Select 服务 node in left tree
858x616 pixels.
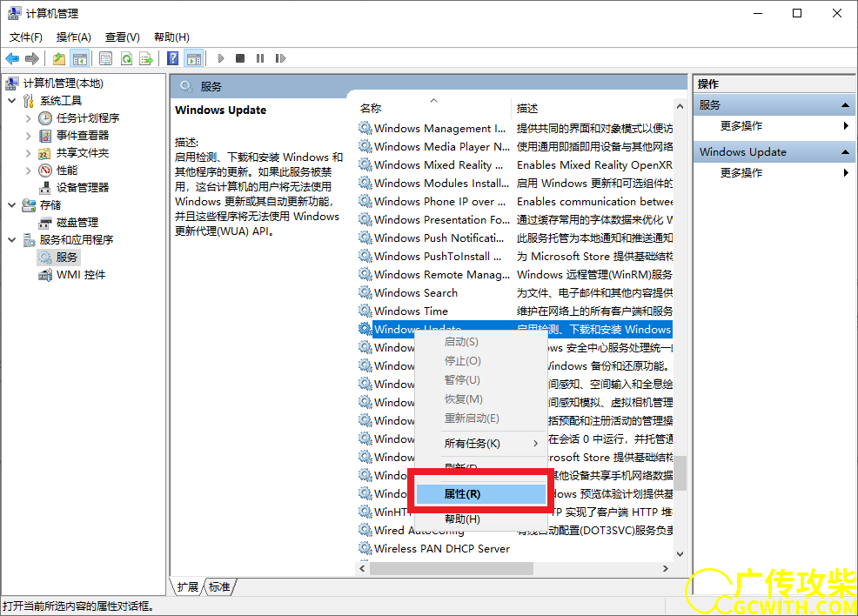coord(66,258)
